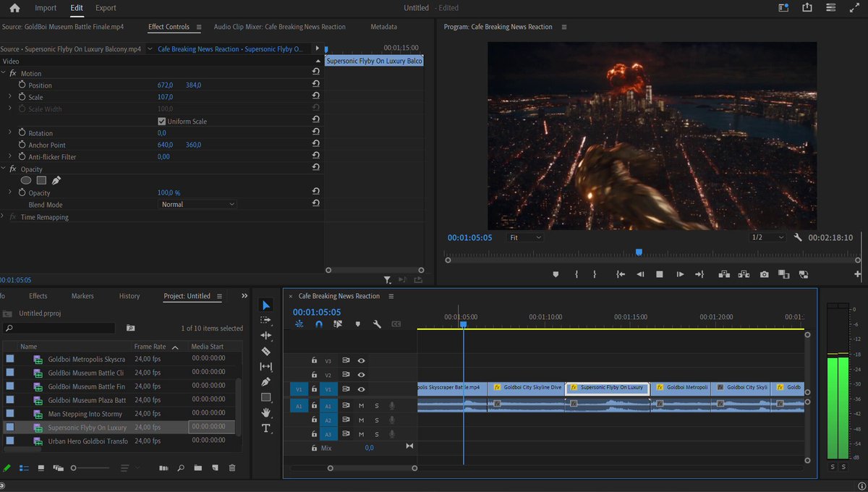868x492 pixels.
Task: Pick the Razor tool
Action: pyautogui.click(x=266, y=351)
